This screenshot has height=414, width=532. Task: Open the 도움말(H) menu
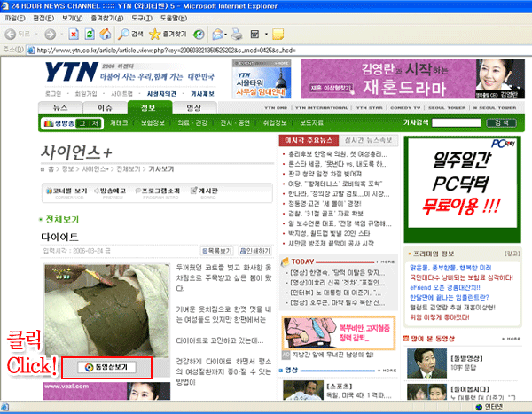[x=174, y=18]
